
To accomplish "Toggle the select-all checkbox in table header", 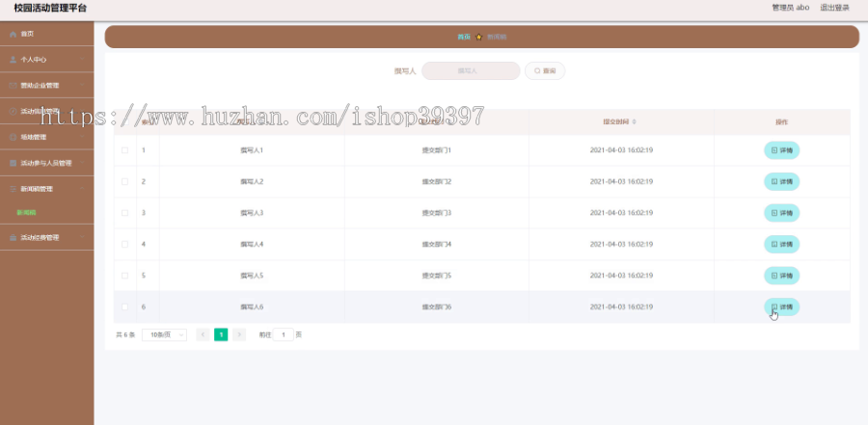I will [124, 121].
